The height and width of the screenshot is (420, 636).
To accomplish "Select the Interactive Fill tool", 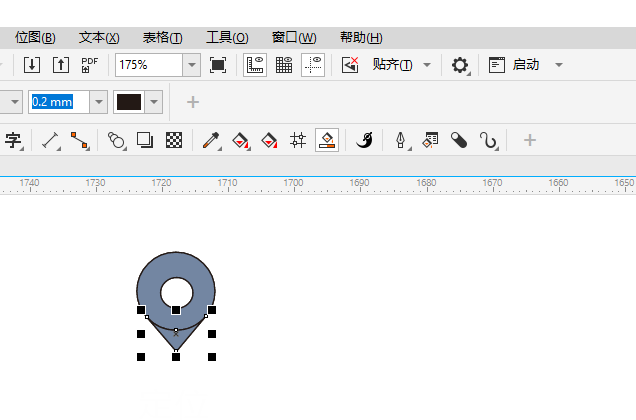I will 241,140.
